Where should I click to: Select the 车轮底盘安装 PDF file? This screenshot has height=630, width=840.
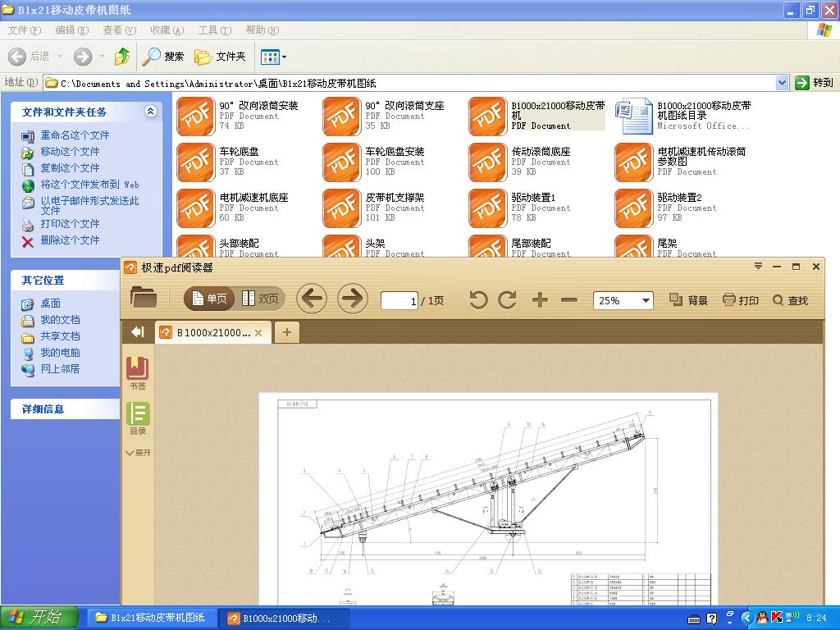click(x=375, y=162)
